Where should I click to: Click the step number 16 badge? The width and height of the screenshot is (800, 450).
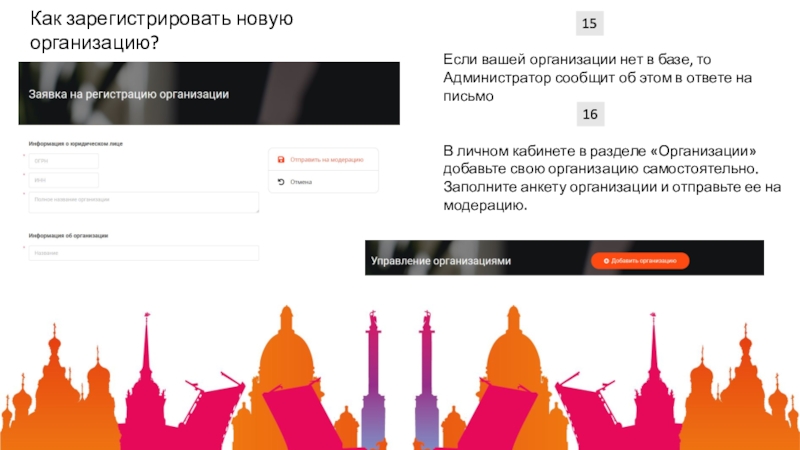(590, 114)
